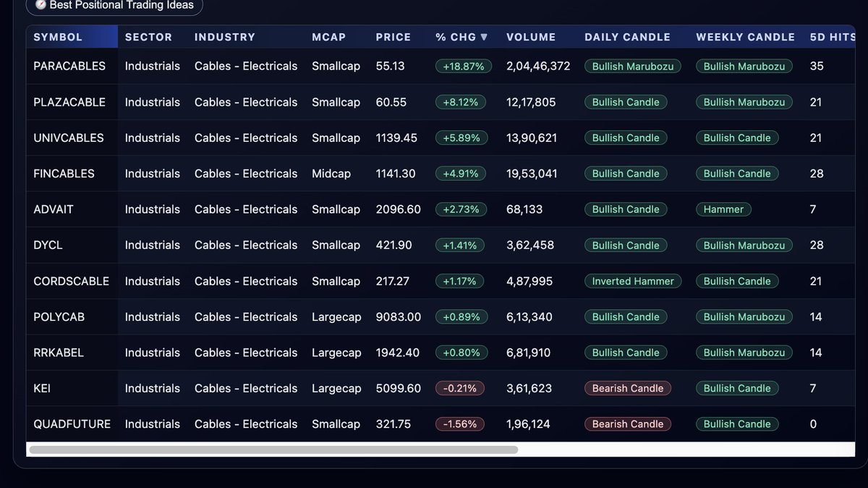Click the +18.87% change badge
Viewport: 868px width, 488px height.
coord(464,66)
